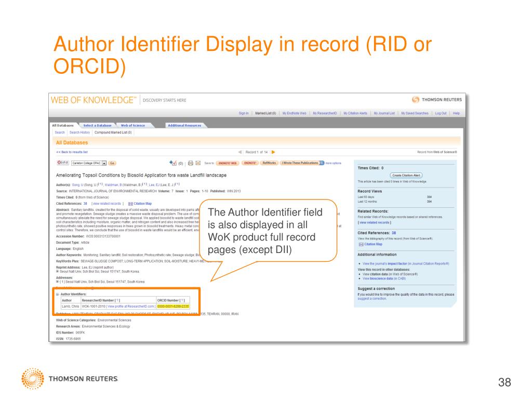Screen dimensions: 532x399
Task: Click the Lamb, Chris author cell
Action: point(71,307)
